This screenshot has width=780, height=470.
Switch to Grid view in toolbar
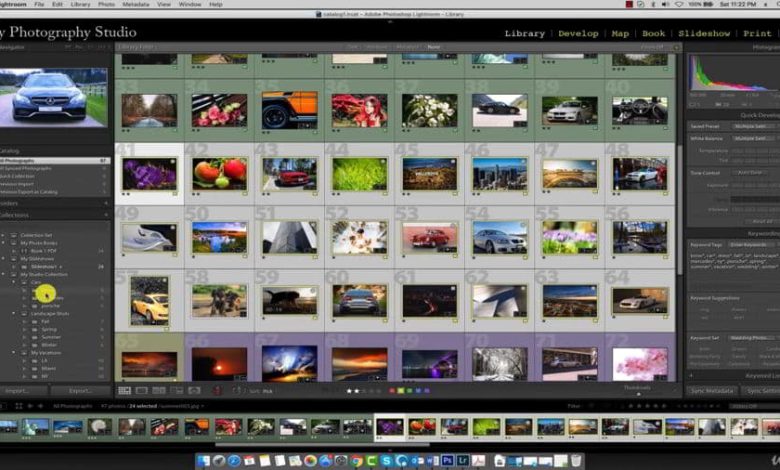pyautogui.click(x=124, y=391)
